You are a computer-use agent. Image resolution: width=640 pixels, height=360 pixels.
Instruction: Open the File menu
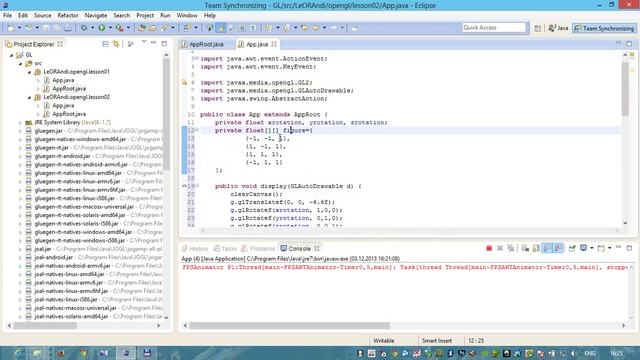[x=7, y=16]
